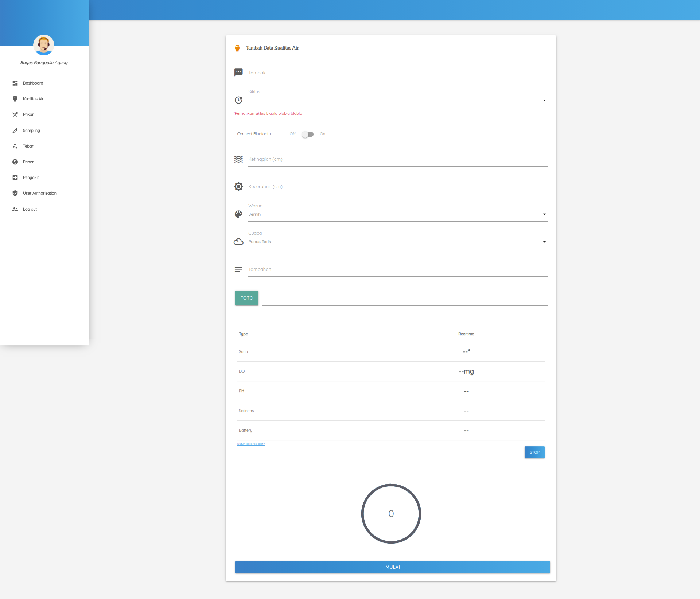
Task: Click the blue STOP button
Action: 534,452
